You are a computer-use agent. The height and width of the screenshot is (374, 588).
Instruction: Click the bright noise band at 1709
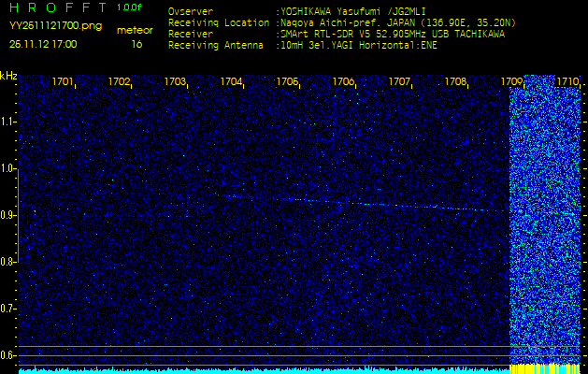point(546,215)
